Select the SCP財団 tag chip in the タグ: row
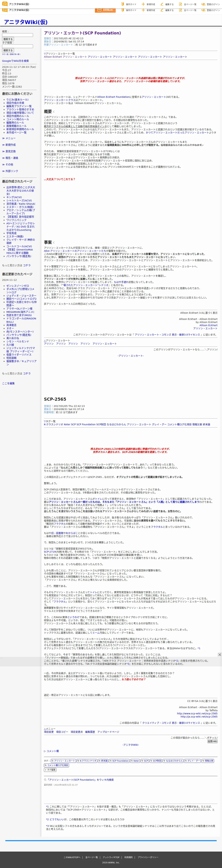The image size is (222, 868). (x=156, y=761)
